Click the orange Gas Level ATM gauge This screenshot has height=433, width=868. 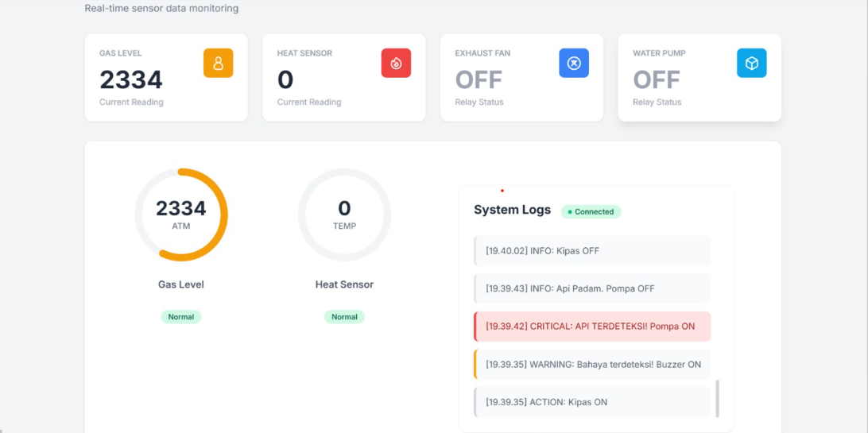click(x=181, y=215)
